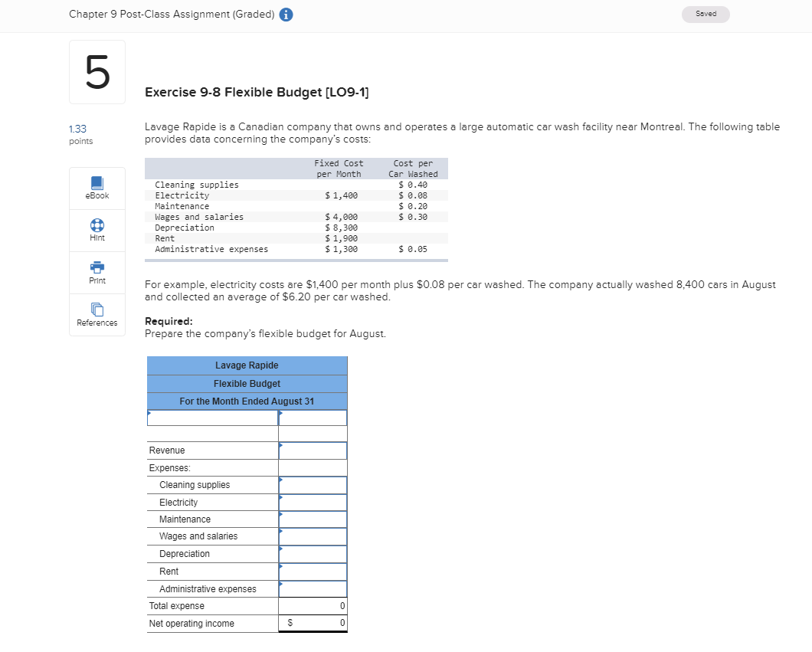This screenshot has width=812, height=652.
Task: Select the $ 4,000 wages fixed cost
Action: [x=341, y=217]
